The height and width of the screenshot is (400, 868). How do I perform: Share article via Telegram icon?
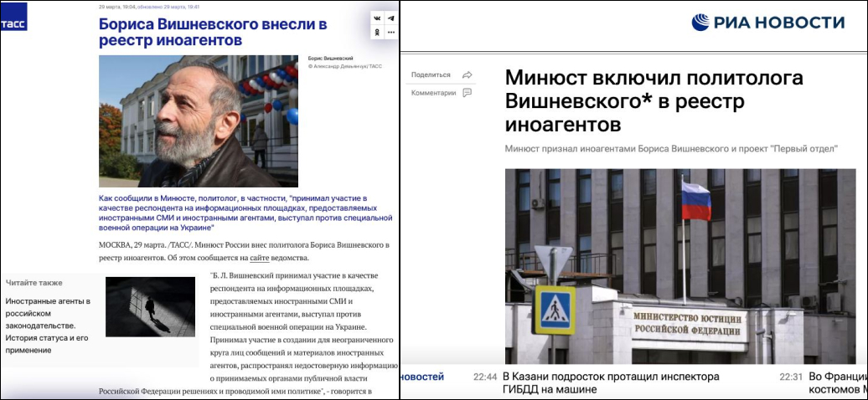click(391, 18)
